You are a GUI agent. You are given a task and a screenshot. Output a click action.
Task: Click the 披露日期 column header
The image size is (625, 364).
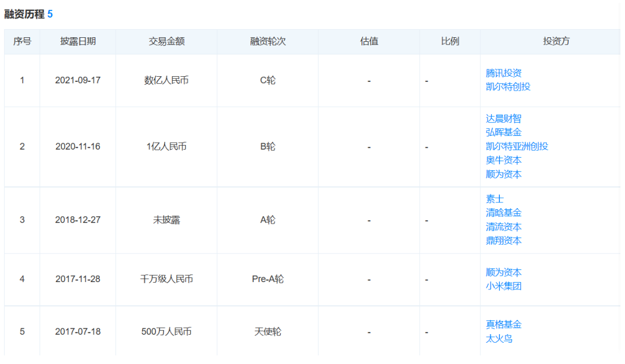point(77,42)
